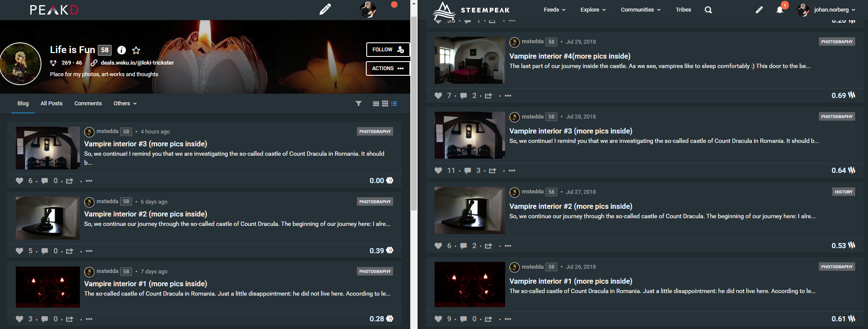Open deals.weku.io/@loki-trickster link
Viewport: 868px width, 329px height.
point(137,63)
